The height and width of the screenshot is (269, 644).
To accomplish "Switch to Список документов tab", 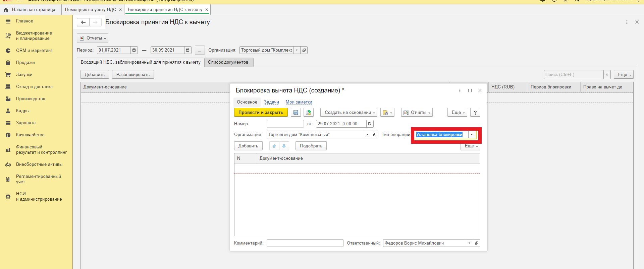I will pyautogui.click(x=228, y=62).
